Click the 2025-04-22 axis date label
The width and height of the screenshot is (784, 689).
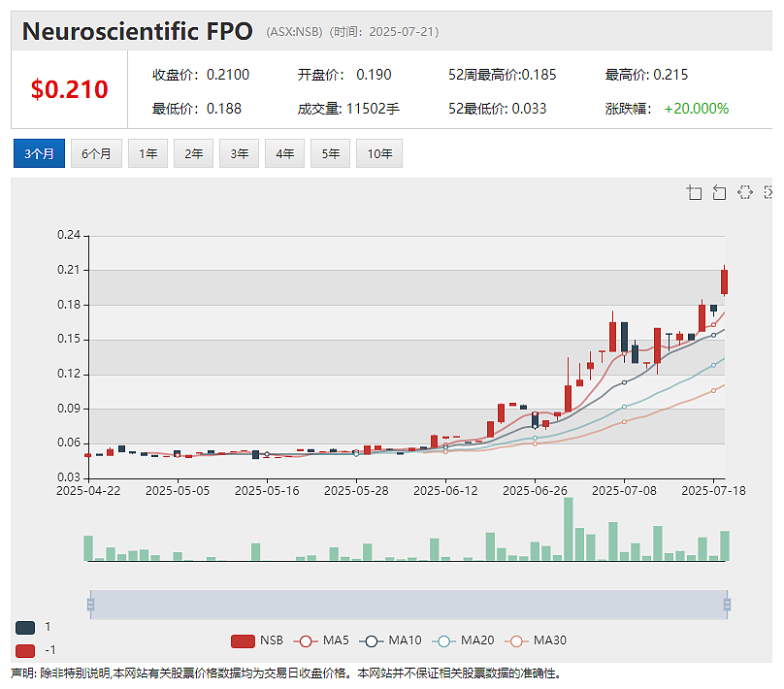pos(88,491)
